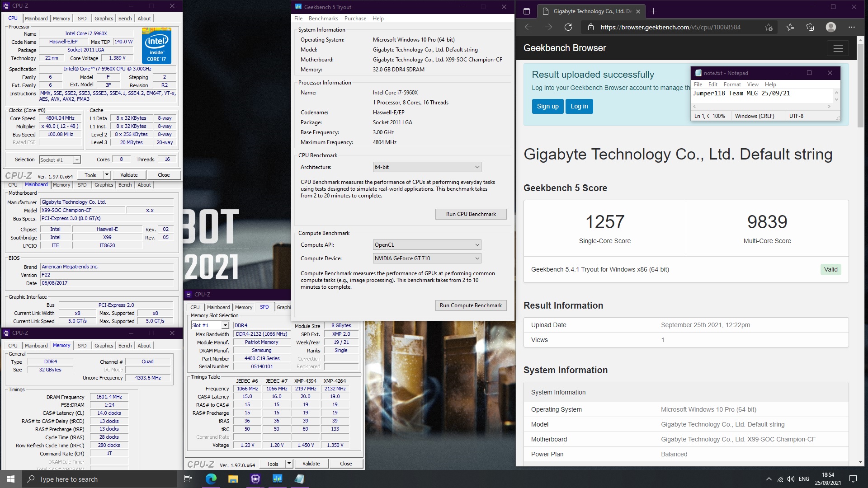Open the Purchase menu in Geekbench
The height and width of the screenshot is (488, 868).
pos(355,19)
